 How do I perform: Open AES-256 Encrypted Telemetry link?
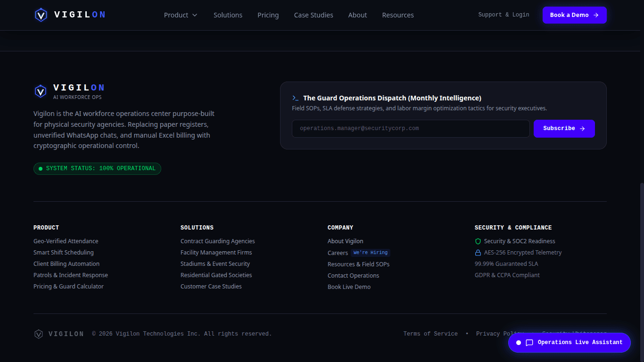(523, 253)
